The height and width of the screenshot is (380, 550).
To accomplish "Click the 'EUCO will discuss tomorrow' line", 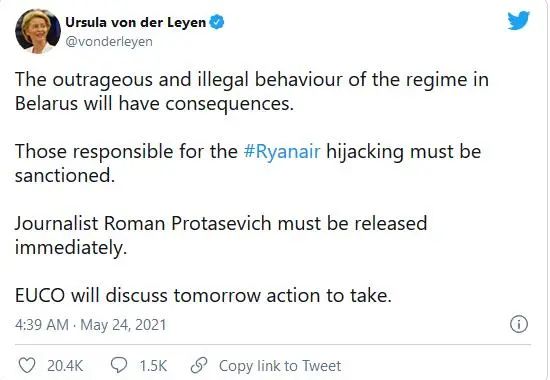I will pyautogui.click(x=203, y=295).
